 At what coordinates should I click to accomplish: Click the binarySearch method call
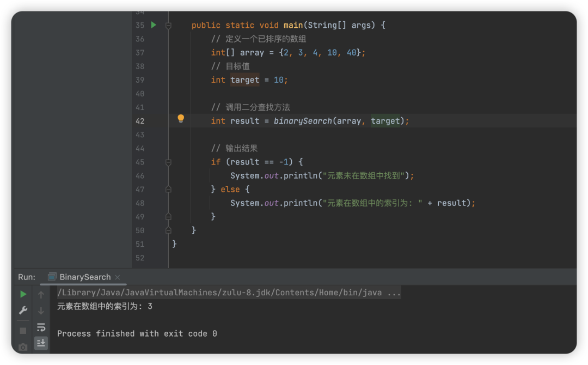[x=303, y=121]
